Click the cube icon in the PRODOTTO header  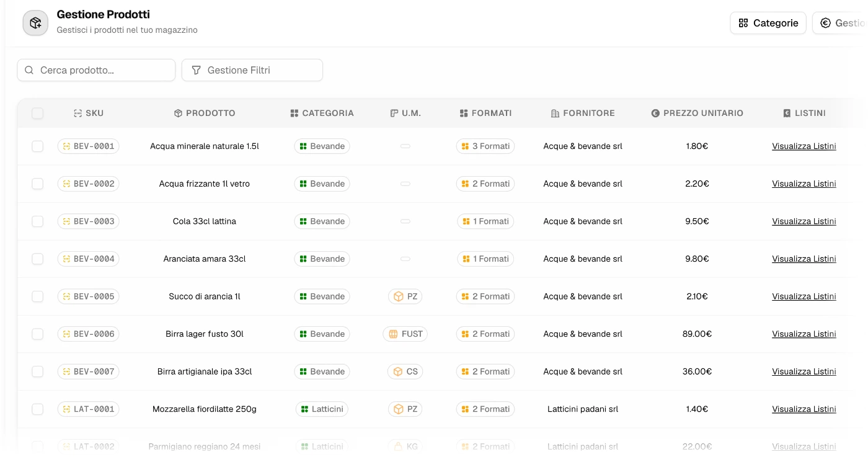178,113
